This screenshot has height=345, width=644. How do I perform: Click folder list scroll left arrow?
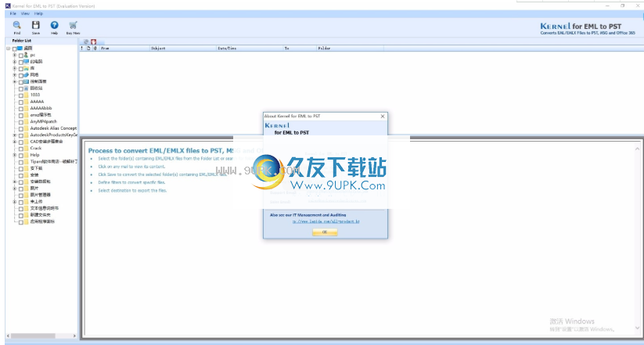pyautogui.click(x=8, y=336)
